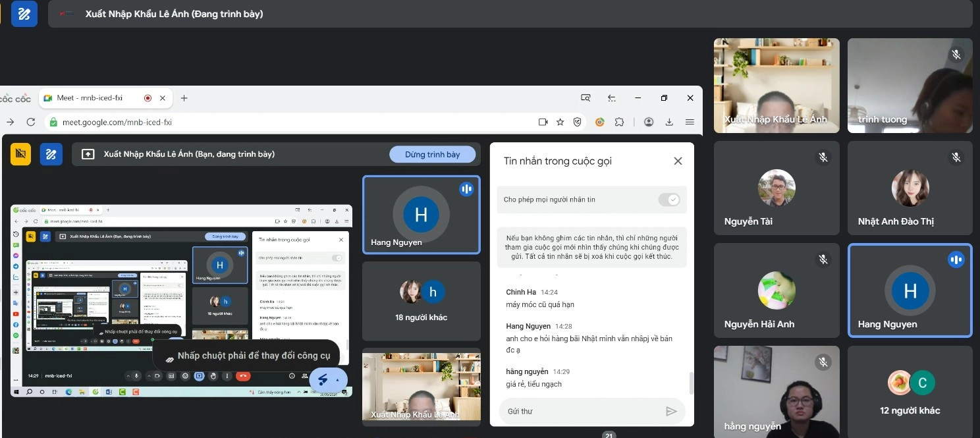Screen dimensions: 980x438
Task: Toggle 'Cho phép mọi người nhắn tin' switch
Action: (669, 200)
